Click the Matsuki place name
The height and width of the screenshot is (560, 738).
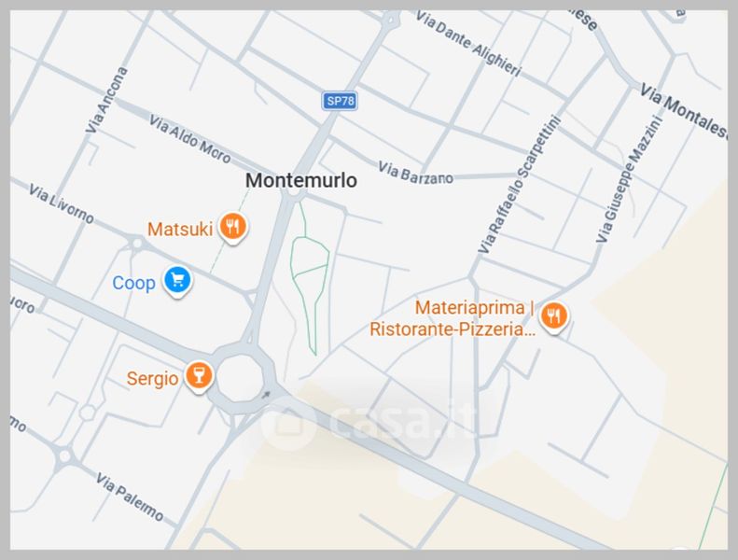[180, 230]
